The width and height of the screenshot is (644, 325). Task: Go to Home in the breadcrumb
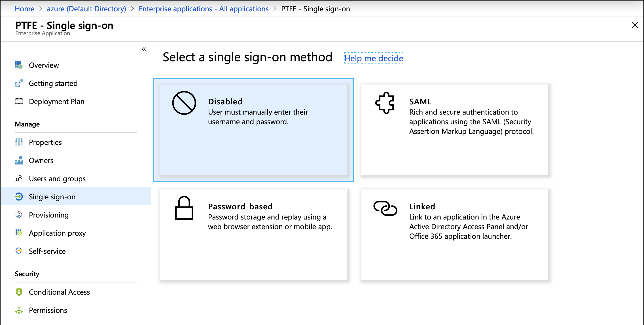coord(24,9)
